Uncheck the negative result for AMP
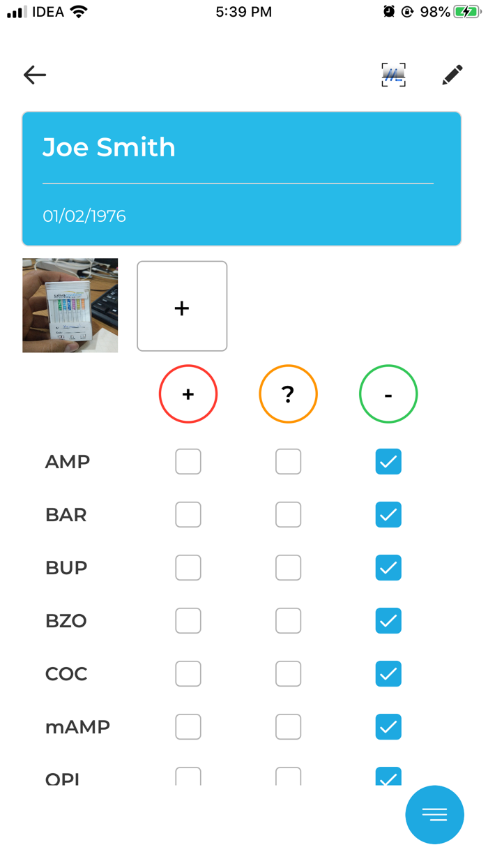488x868 pixels. [x=388, y=461]
